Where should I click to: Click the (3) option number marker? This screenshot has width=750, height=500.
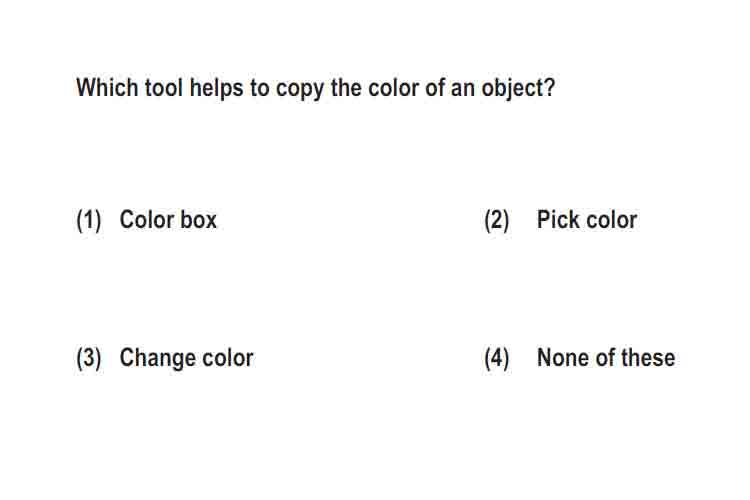[x=88, y=358]
